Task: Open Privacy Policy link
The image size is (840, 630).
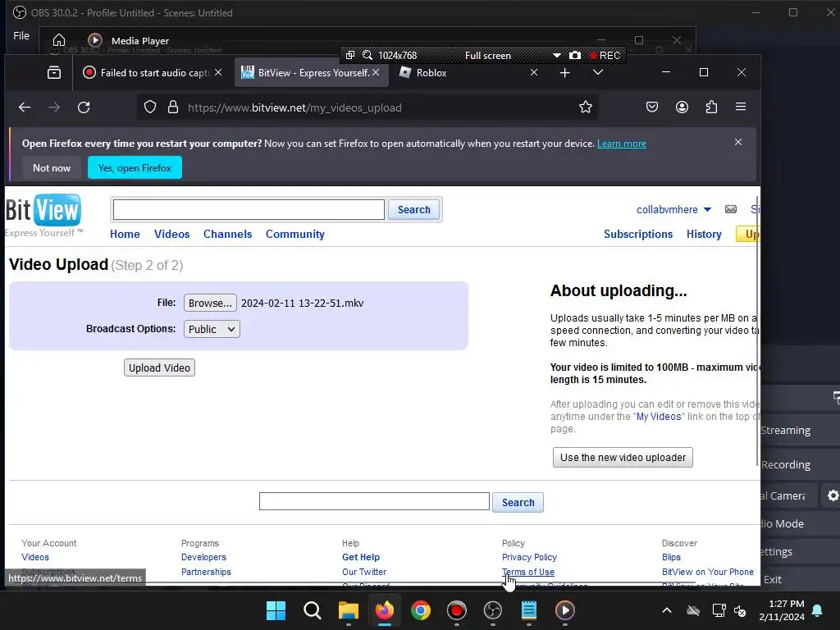Action: [x=529, y=557]
